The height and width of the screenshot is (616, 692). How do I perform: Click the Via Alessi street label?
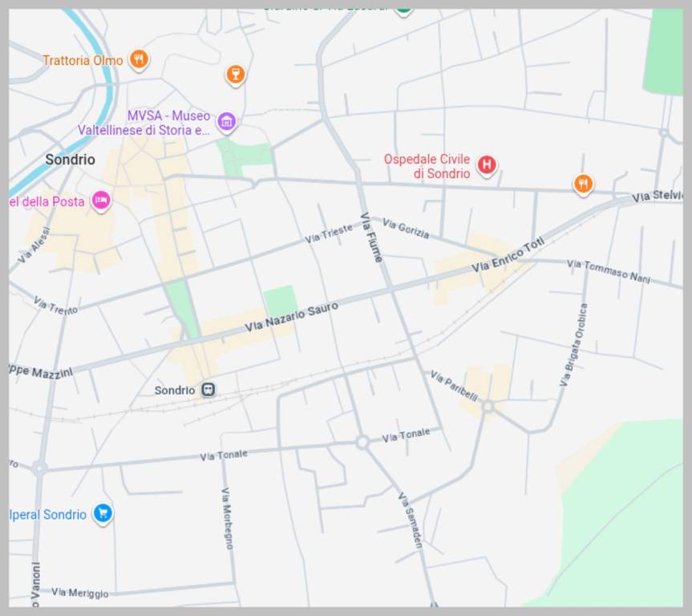[x=34, y=245]
